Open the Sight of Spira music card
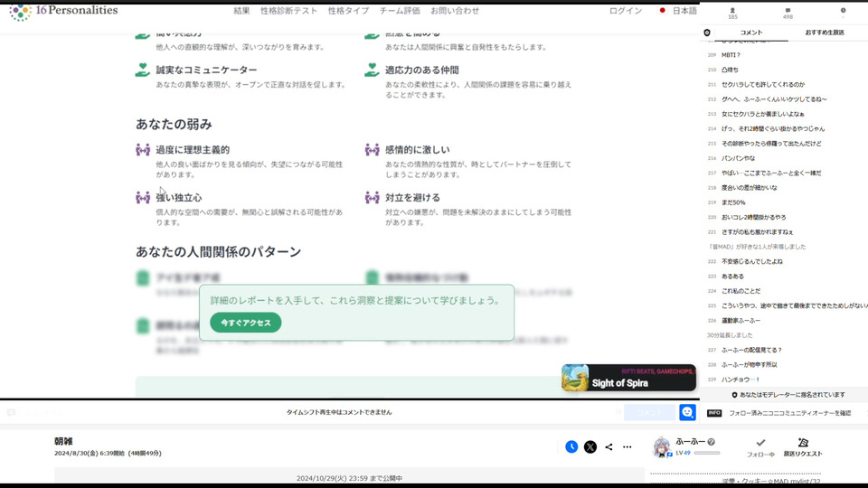Image resolution: width=868 pixels, height=488 pixels. coord(628,378)
